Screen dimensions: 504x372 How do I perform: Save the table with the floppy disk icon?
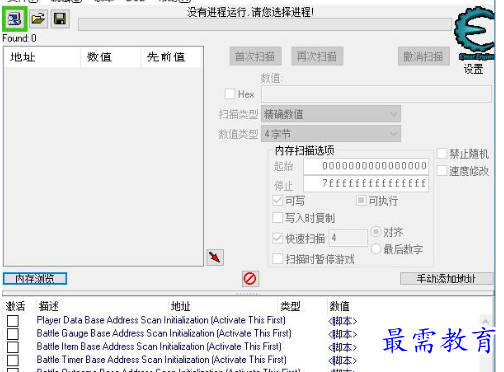(60, 19)
